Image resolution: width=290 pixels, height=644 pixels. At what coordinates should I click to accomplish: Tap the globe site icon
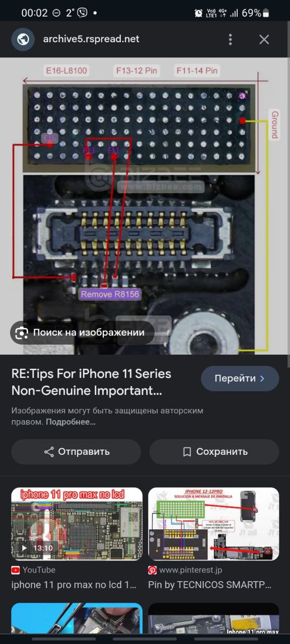[23, 39]
